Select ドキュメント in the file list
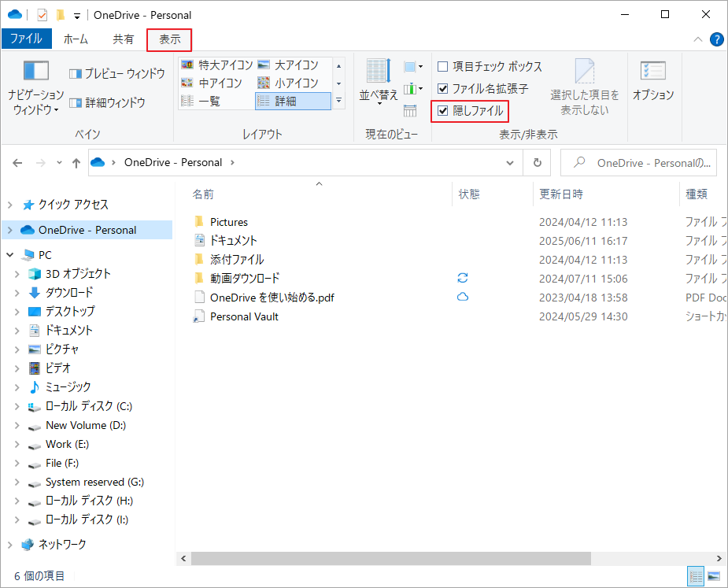The height and width of the screenshot is (588, 728). [x=234, y=241]
